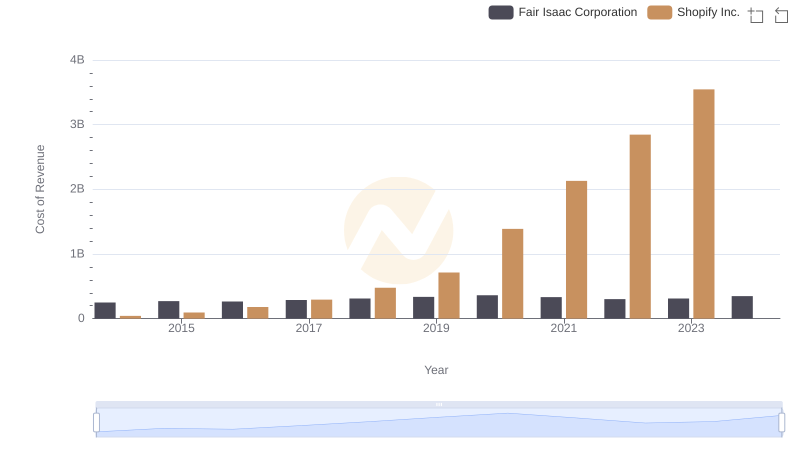Toggle the Shopify Inc. legend label

[708, 12]
